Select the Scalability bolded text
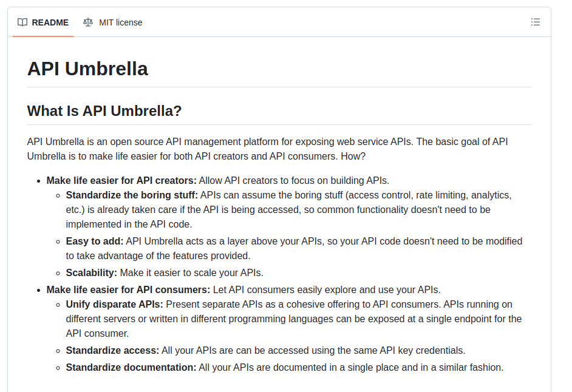 pos(91,272)
